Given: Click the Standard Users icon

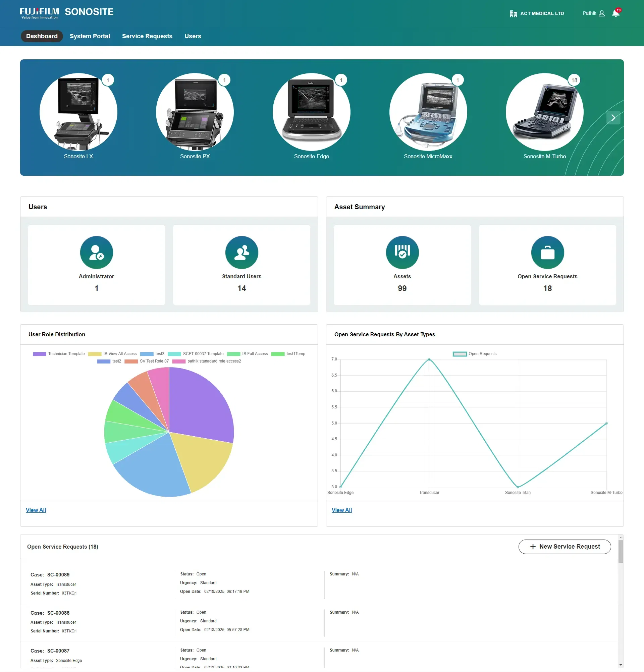Looking at the screenshot, I should (242, 253).
